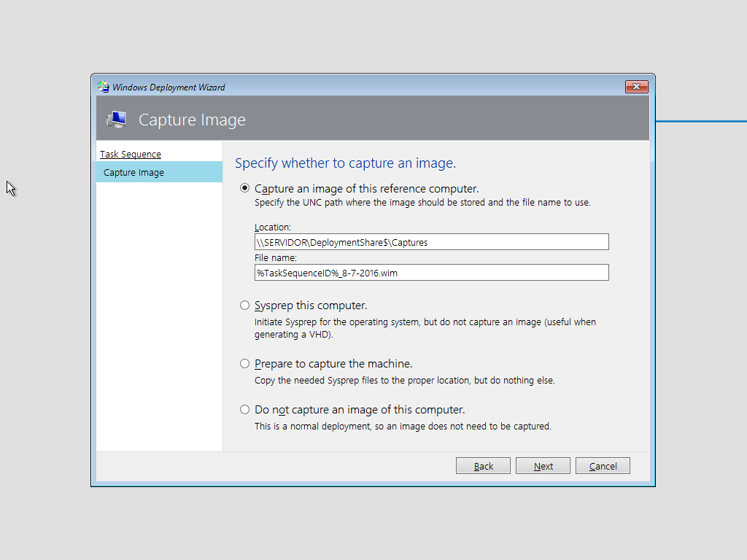Click the 'Location:' field label
747x560 pixels.
point(273,227)
